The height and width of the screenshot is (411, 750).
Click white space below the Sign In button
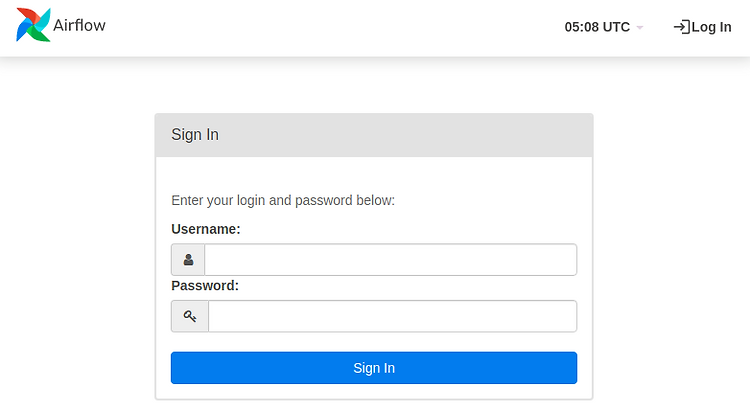(374, 391)
